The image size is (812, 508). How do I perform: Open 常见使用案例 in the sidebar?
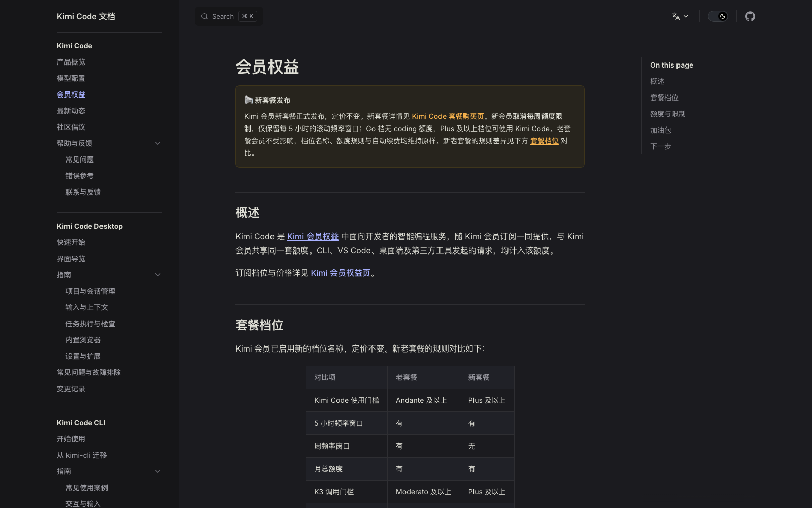tap(87, 488)
